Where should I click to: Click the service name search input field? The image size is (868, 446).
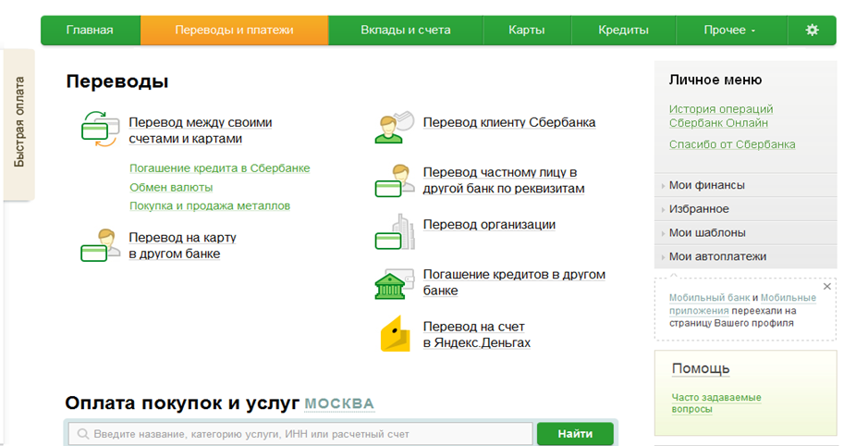[x=305, y=434]
